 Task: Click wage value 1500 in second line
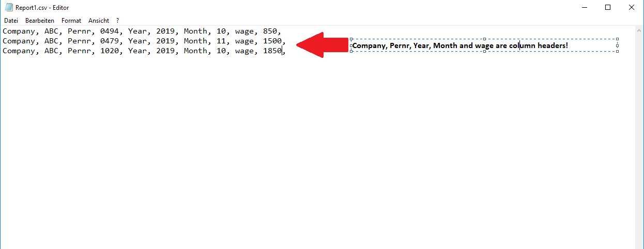tap(272, 41)
